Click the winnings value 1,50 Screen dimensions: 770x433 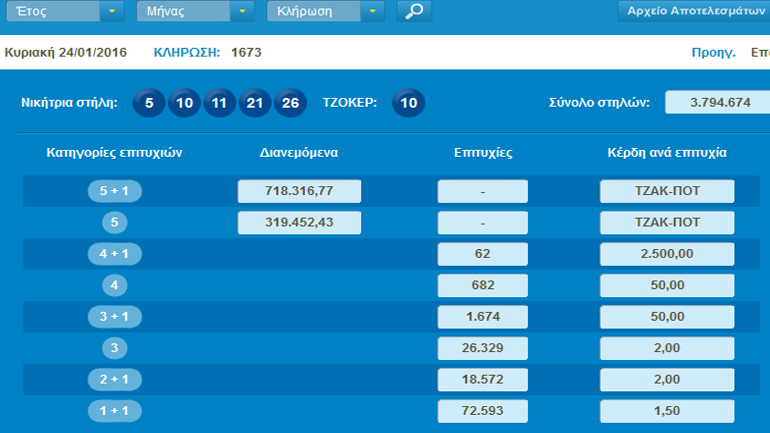667,411
